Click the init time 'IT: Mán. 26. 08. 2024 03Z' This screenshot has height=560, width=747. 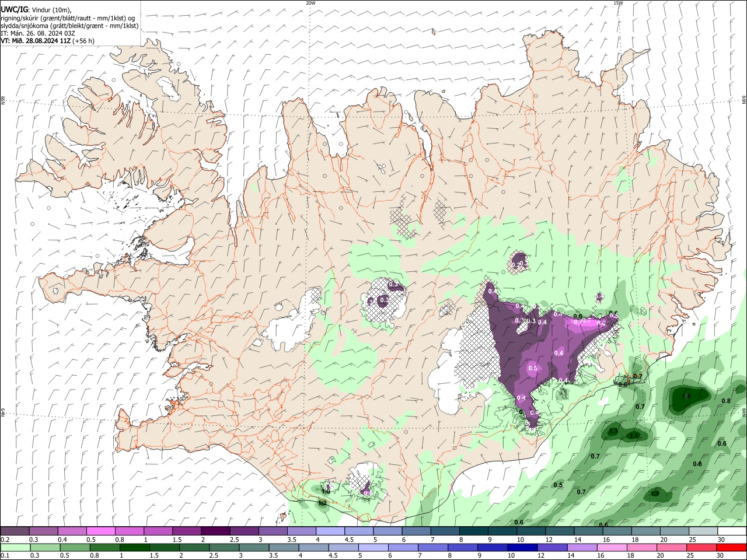click(x=38, y=33)
